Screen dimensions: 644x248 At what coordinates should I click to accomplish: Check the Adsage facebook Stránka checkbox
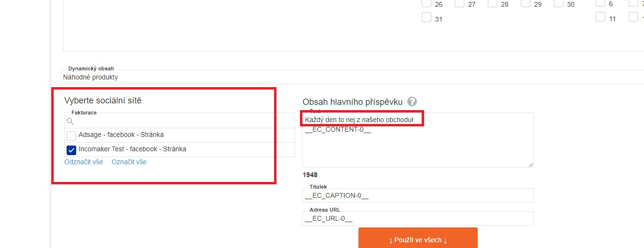click(71, 135)
